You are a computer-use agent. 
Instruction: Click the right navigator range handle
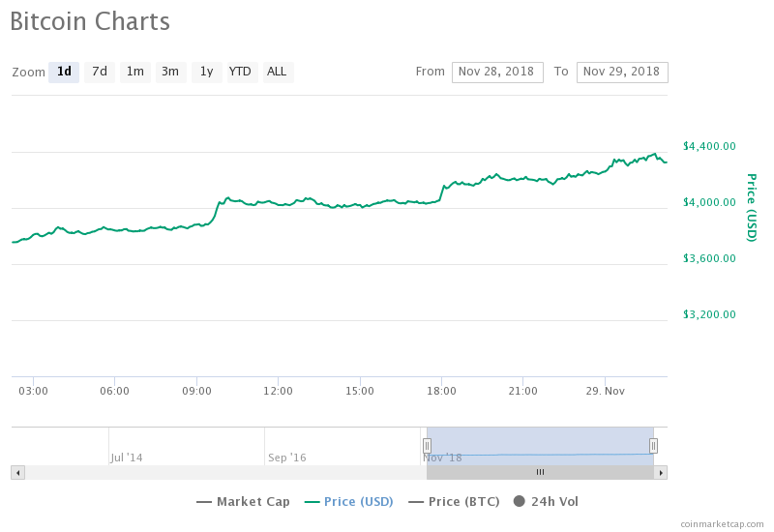653,446
